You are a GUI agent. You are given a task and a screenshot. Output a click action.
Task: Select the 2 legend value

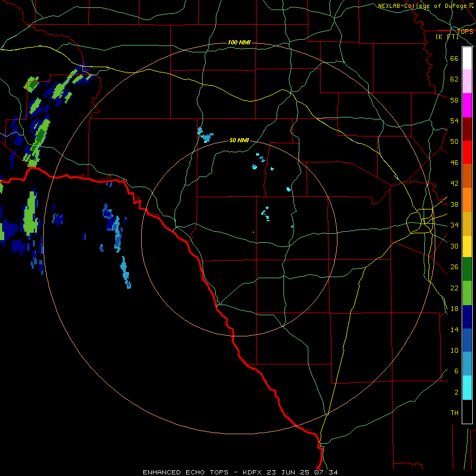pyautogui.click(x=456, y=392)
